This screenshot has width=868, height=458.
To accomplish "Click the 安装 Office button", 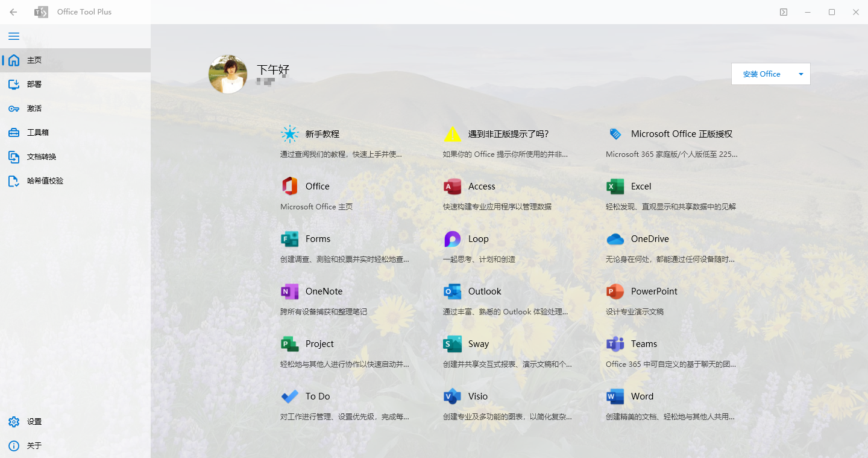I will (761, 74).
